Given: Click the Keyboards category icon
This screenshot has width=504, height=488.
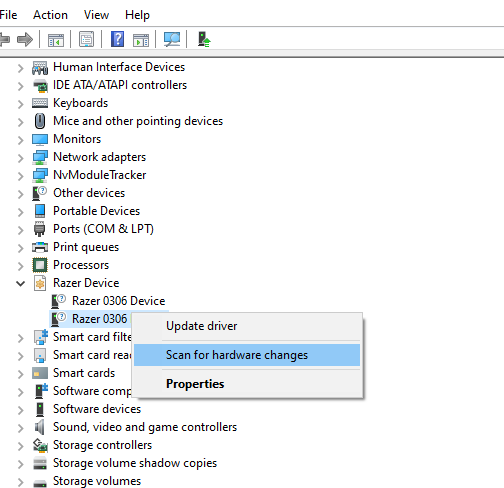Looking at the screenshot, I should [x=40, y=103].
